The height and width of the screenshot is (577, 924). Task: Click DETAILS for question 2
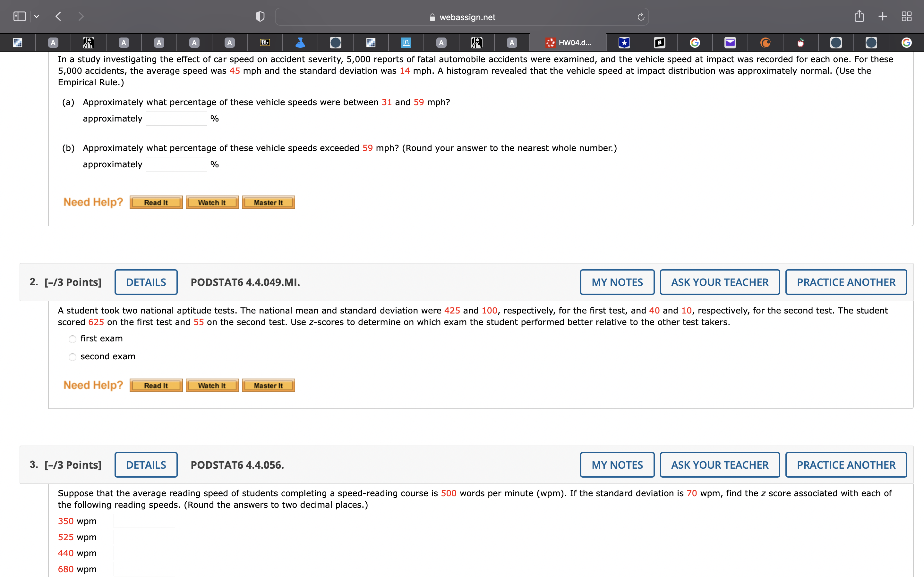(146, 282)
